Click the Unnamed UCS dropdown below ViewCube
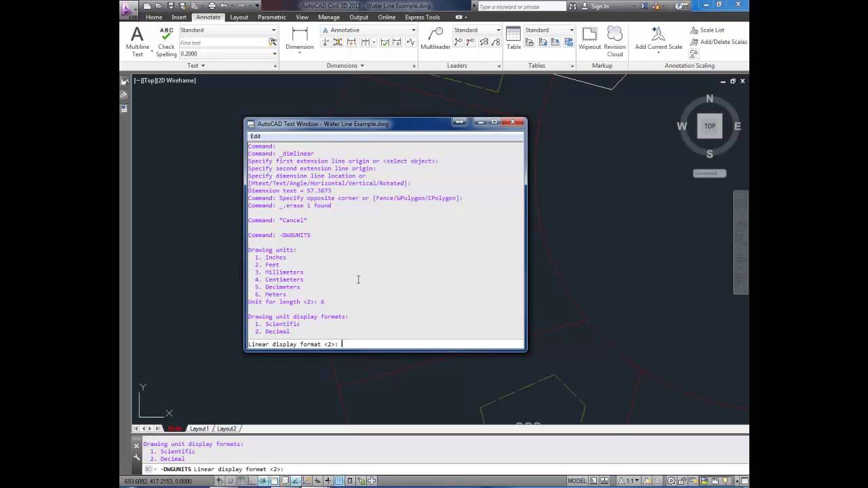Image resolution: width=868 pixels, height=488 pixels. (x=709, y=173)
